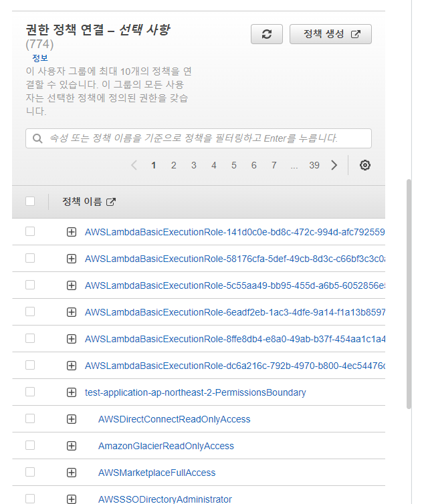Open AWSLambdaBasicExecutionRole-8ffe8db4 policy link

235,339
